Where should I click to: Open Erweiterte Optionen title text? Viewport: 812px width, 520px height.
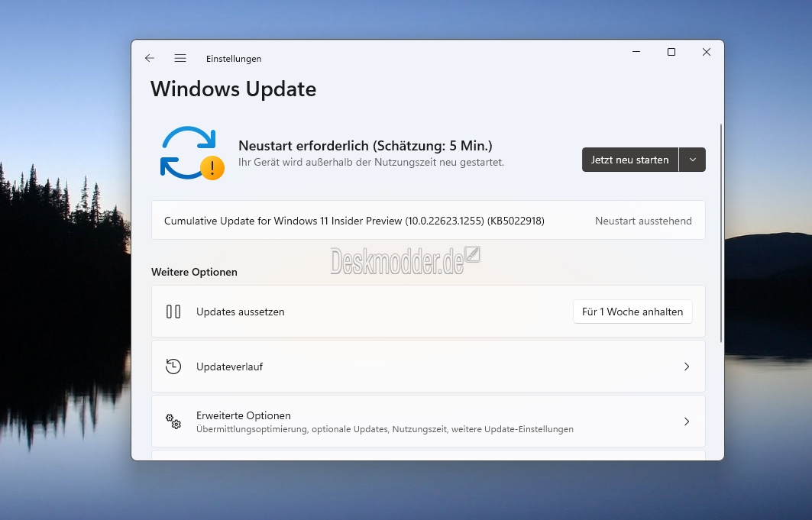pyautogui.click(x=244, y=415)
